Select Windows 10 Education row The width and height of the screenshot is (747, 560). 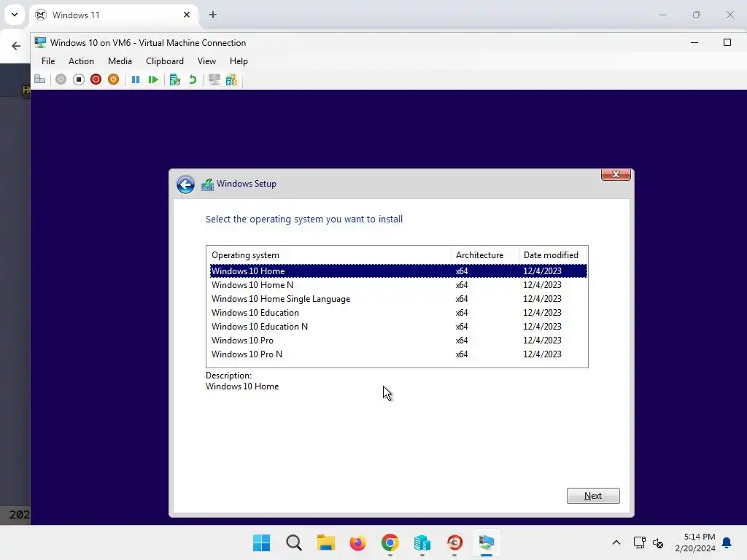click(398, 312)
